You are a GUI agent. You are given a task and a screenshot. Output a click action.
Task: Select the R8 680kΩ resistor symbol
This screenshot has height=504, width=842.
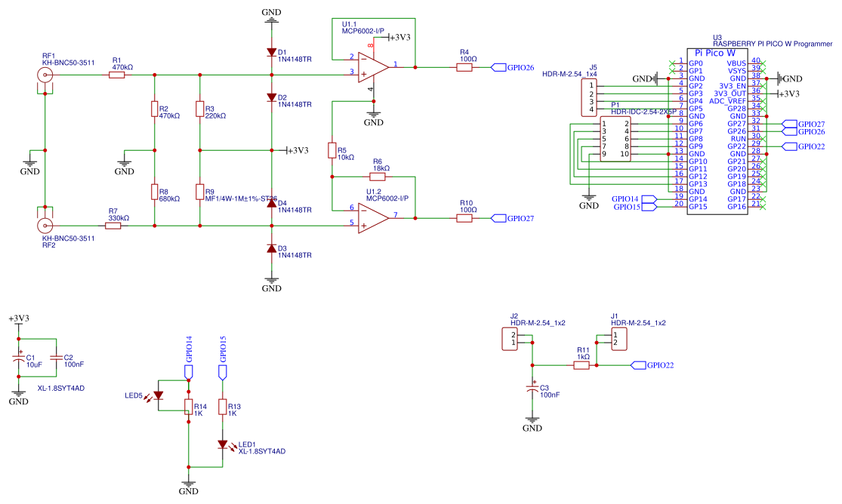point(155,192)
